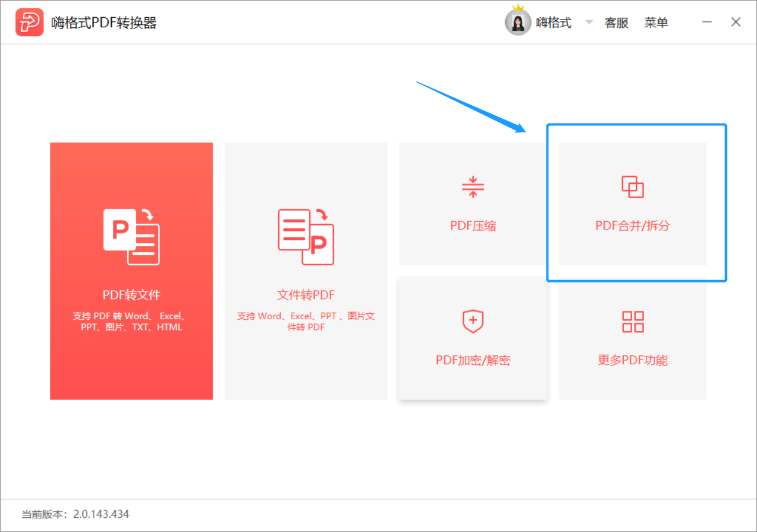
Task: Click the user avatar with crown
Action: pyautogui.click(x=517, y=22)
